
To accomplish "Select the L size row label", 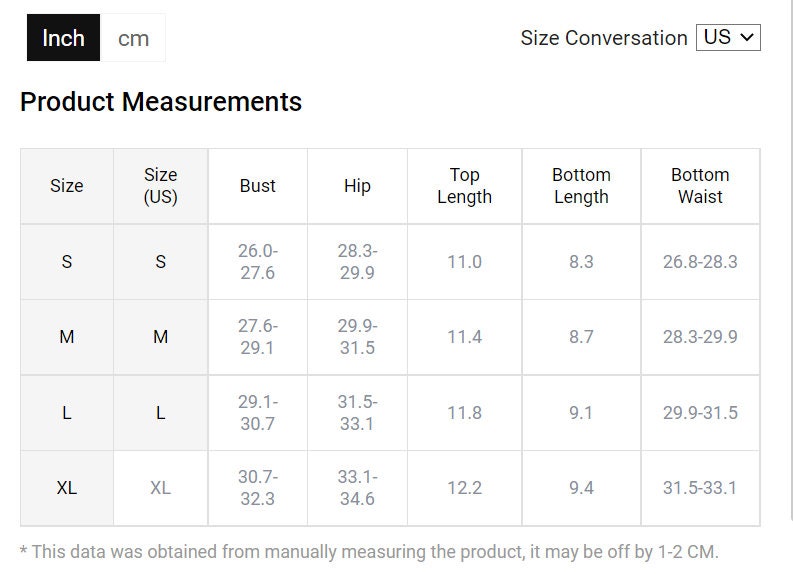I will tap(67, 413).
